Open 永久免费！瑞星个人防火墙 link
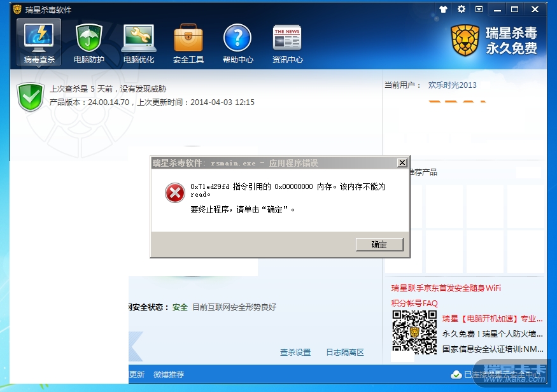 [x=492, y=334]
